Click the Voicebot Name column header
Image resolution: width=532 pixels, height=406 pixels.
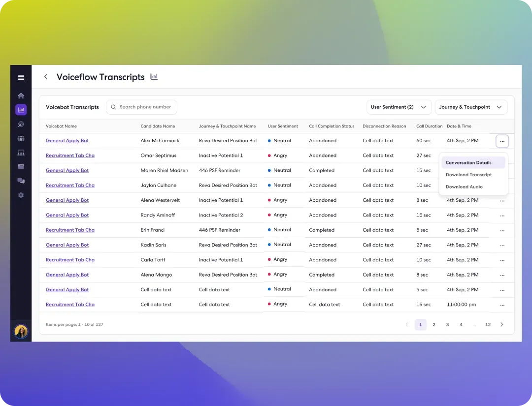[x=61, y=126]
